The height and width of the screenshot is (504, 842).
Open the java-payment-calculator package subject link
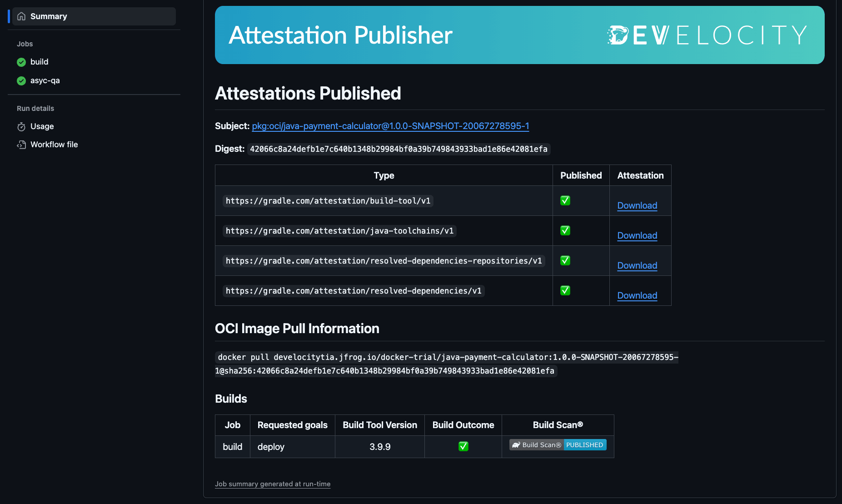tap(390, 126)
